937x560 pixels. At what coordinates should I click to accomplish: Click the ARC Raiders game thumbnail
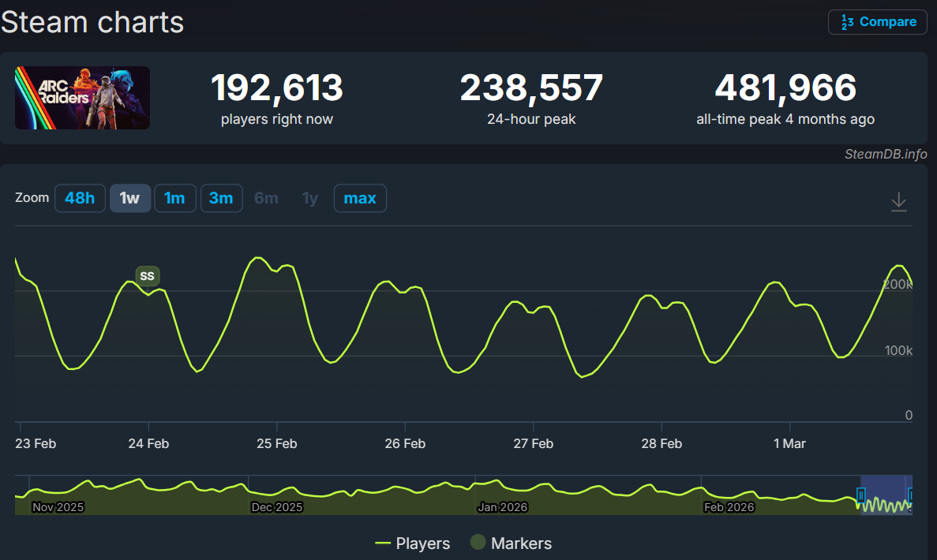point(82,98)
